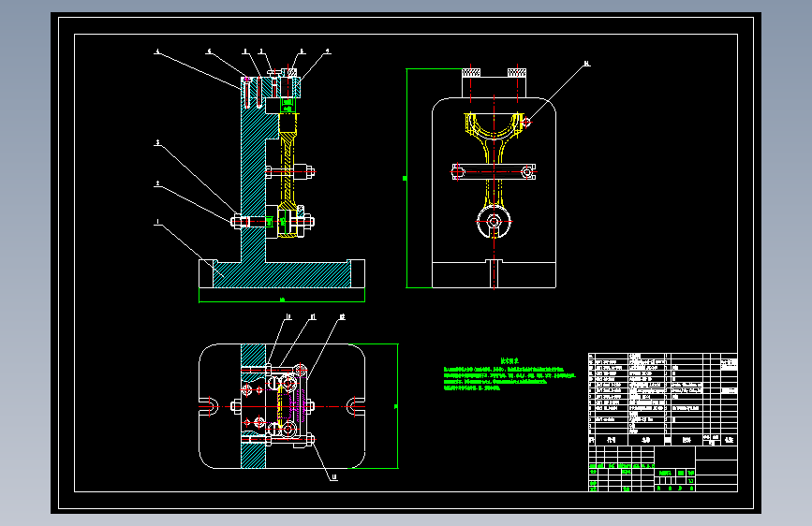Select the right knurled bushing atop the front view

517,72
